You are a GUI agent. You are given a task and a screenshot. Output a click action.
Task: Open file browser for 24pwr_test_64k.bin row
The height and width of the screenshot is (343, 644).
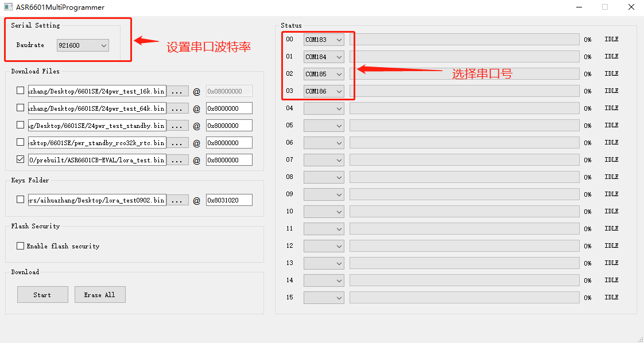tap(177, 108)
